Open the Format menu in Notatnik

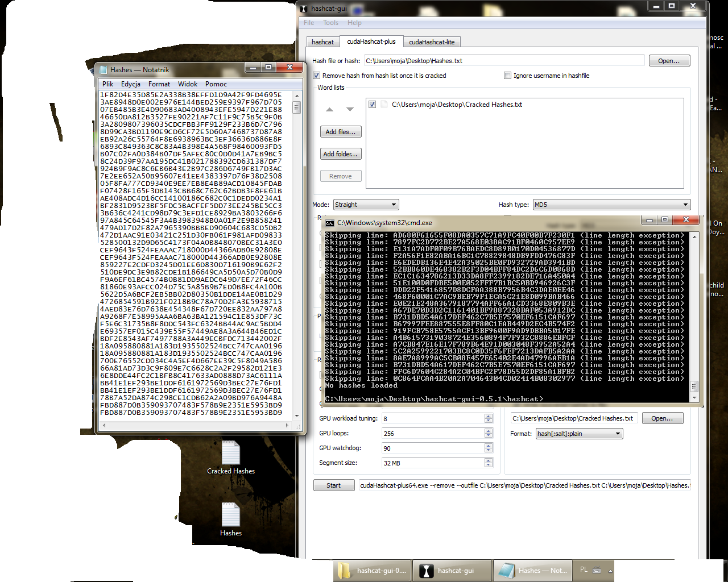tap(159, 84)
